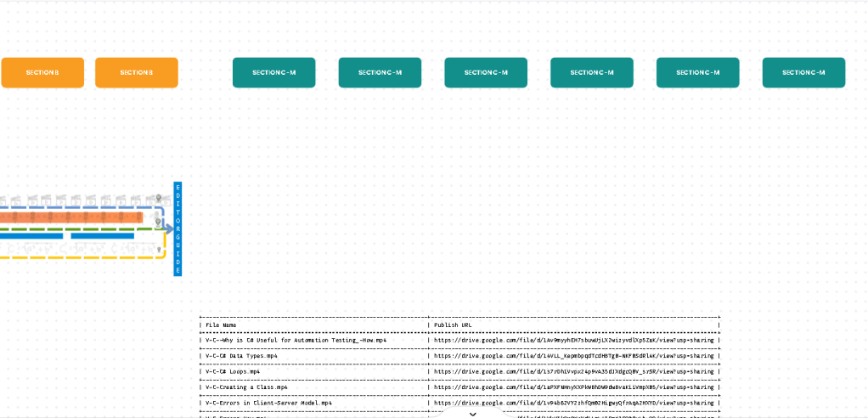The width and height of the screenshot is (868, 418).
Task: Select the blue arrow pointing to EDITOR GUIDE
Action: click(169, 229)
